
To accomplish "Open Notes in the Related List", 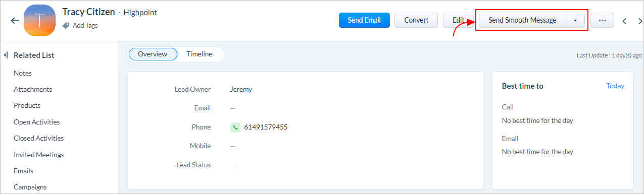I will click(23, 73).
